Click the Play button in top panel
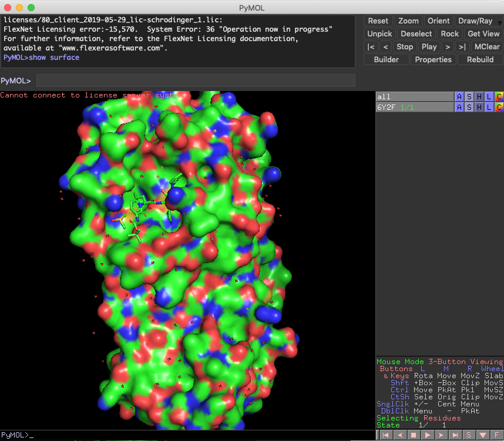 tap(429, 46)
